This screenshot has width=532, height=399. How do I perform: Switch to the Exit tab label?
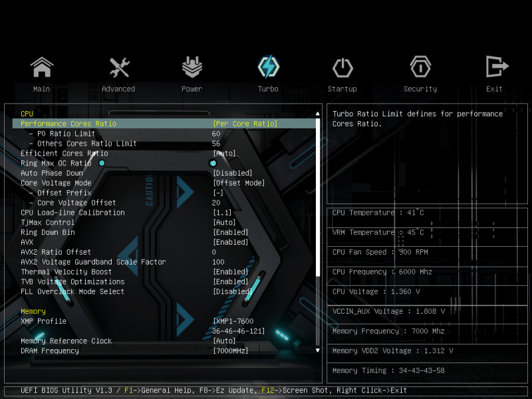point(494,89)
